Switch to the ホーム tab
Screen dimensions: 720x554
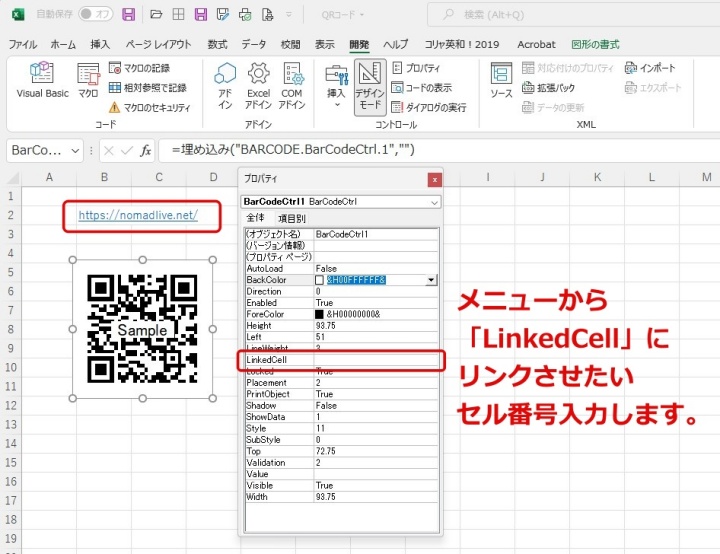click(x=63, y=45)
